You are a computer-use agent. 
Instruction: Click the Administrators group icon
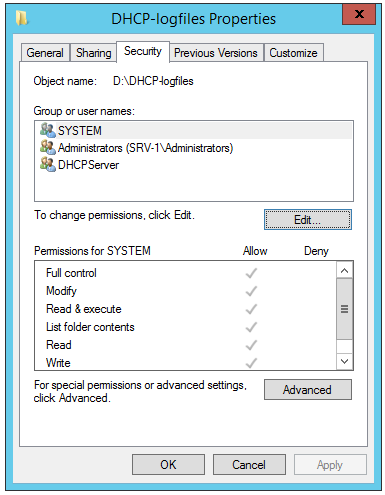pyautogui.click(x=48, y=147)
